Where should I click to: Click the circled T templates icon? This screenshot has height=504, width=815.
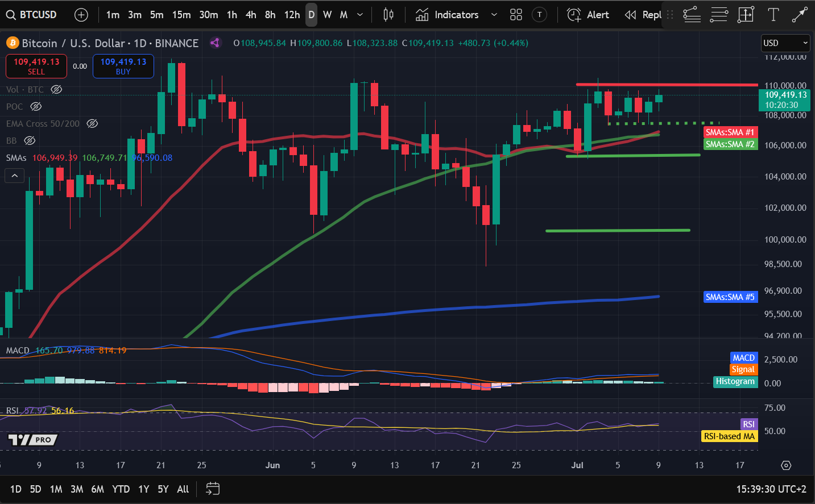539,15
